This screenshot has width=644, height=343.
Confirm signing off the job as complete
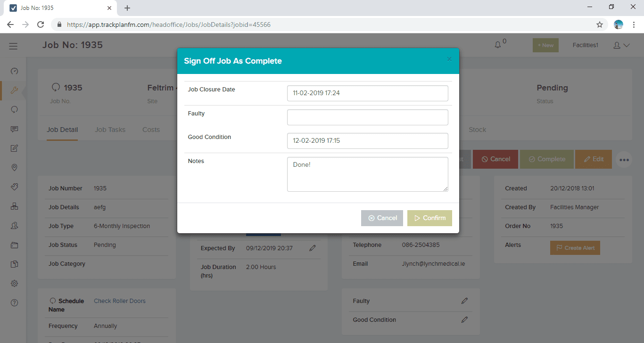(429, 218)
